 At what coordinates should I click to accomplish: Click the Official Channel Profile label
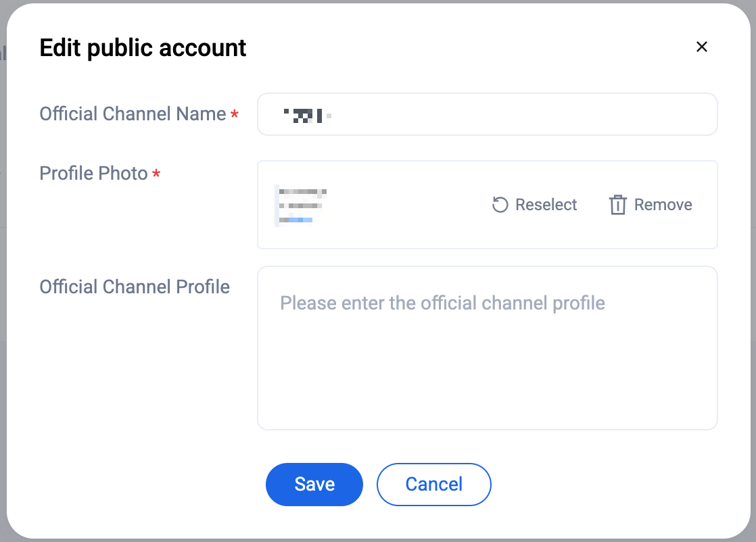point(135,287)
